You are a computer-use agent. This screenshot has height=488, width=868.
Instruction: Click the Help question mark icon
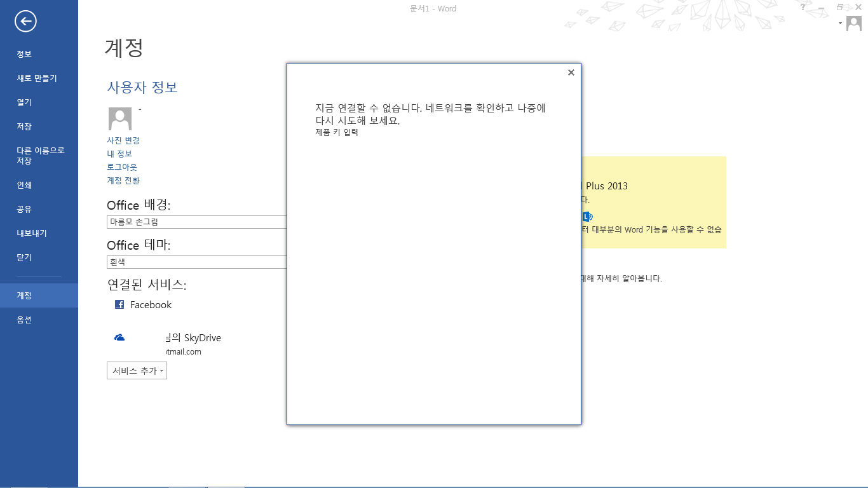[x=803, y=8]
